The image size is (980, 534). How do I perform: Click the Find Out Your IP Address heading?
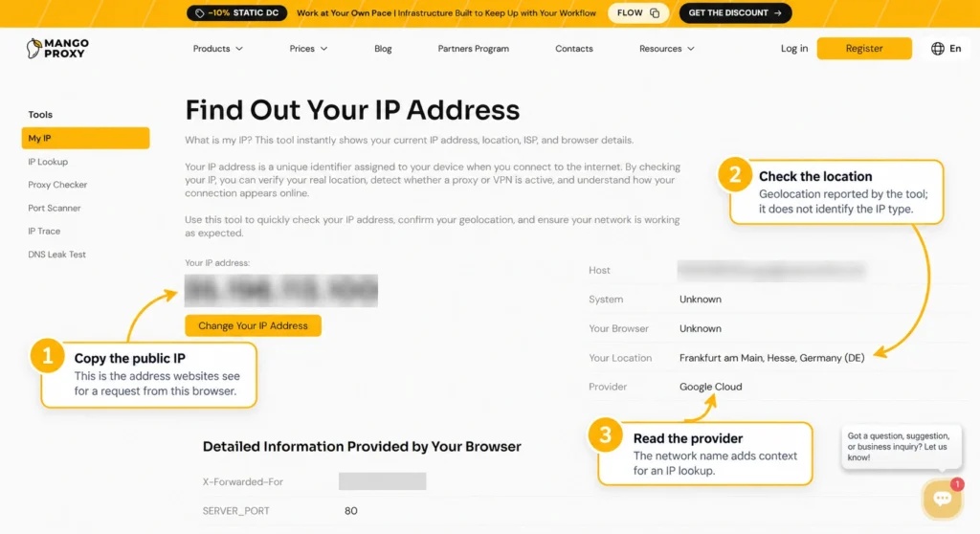(x=352, y=110)
